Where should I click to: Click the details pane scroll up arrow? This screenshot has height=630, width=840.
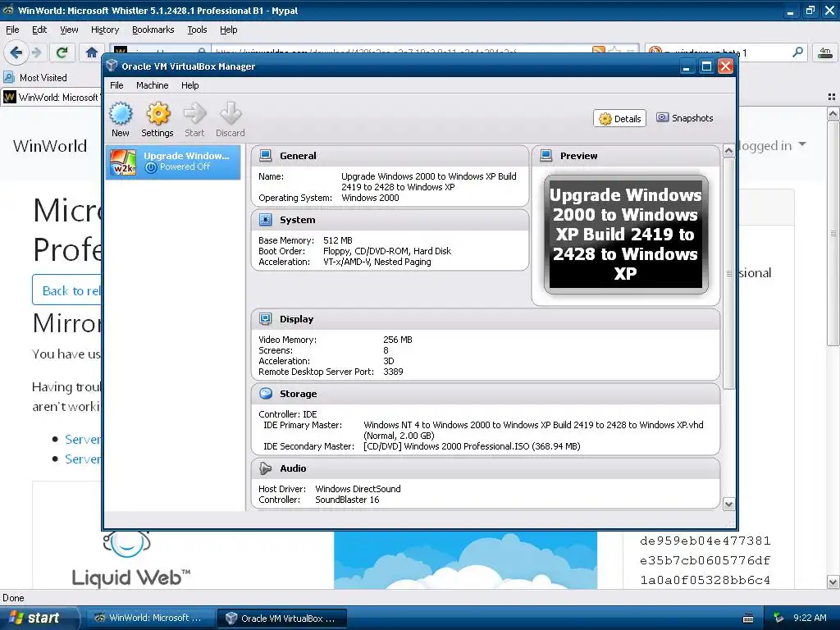pos(728,151)
